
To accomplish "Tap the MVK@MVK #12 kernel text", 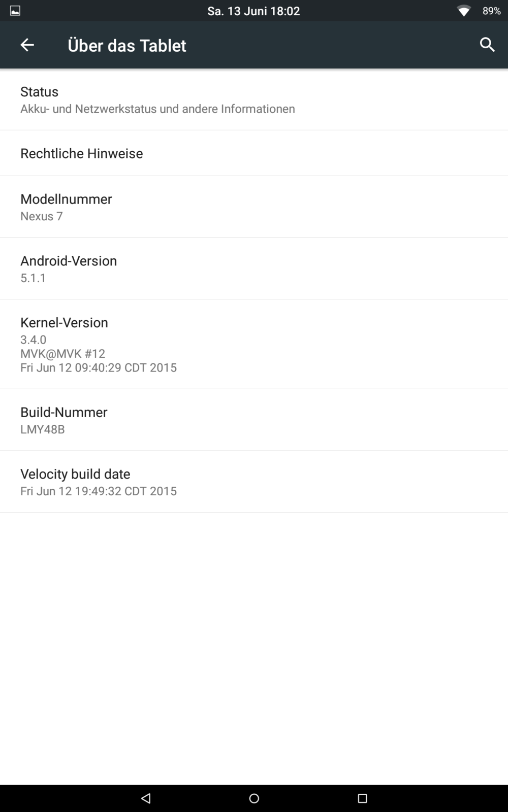I will pos(62,353).
